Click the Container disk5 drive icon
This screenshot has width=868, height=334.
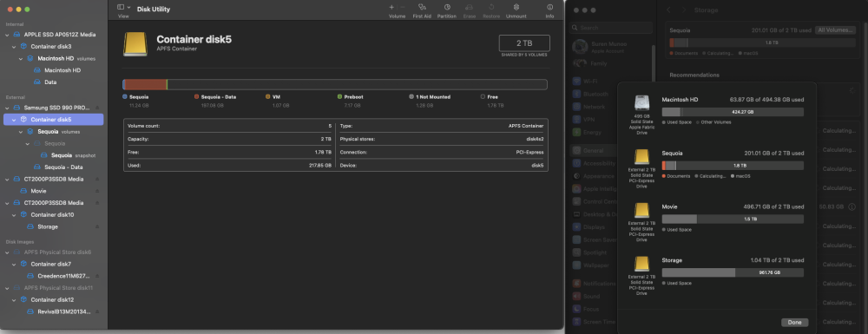tap(135, 44)
